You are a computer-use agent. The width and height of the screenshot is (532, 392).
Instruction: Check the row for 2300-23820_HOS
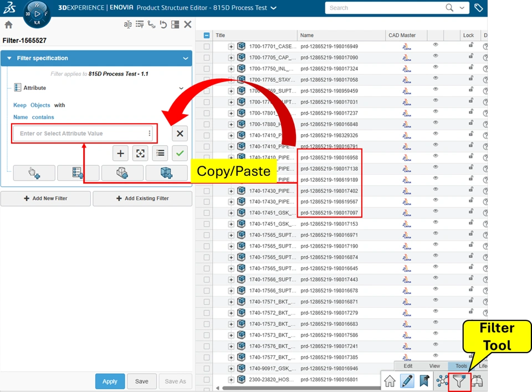pyautogui.click(x=207, y=379)
